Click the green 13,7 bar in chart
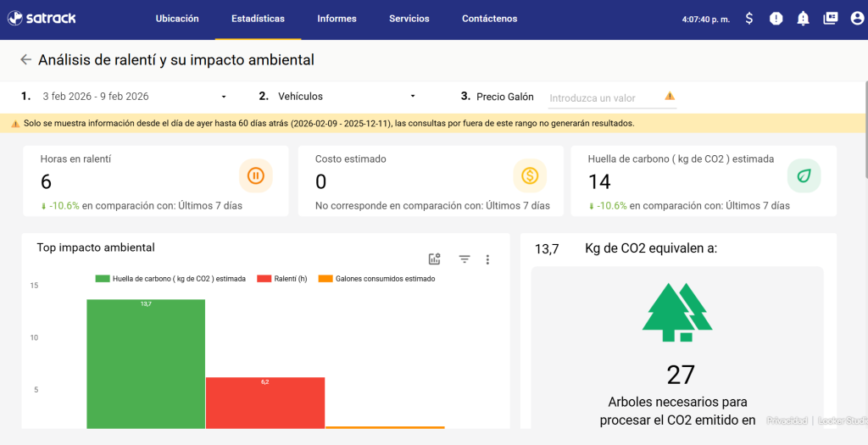 [x=146, y=364]
